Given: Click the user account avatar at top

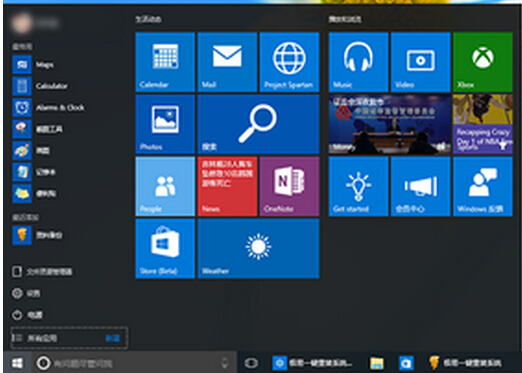Looking at the screenshot, I should point(22,23).
